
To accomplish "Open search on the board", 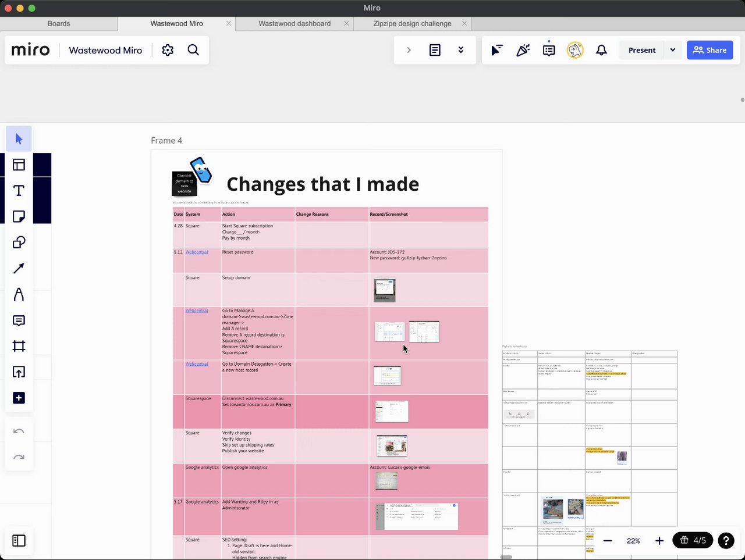I will [193, 50].
